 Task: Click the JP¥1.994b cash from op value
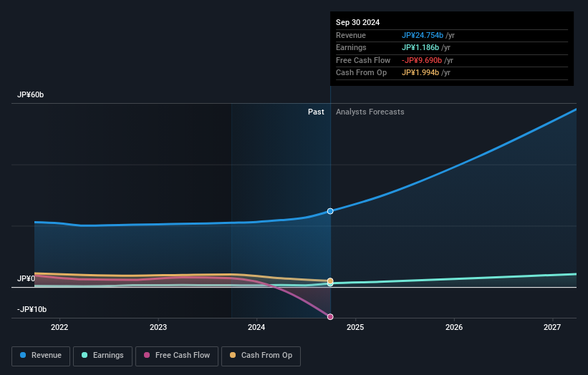pyautogui.click(x=420, y=73)
